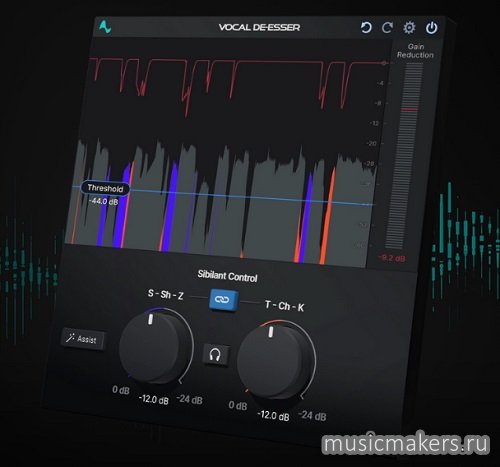Click the 0 dB label under S-Sh-Z knob
This screenshot has height=467, width=500.
coord(121,390)
